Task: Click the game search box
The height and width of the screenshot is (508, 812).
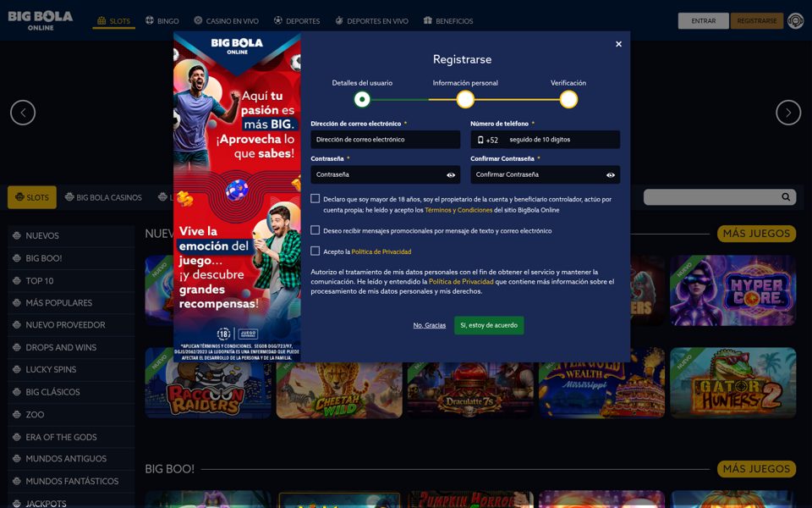Action: point(720,197)
